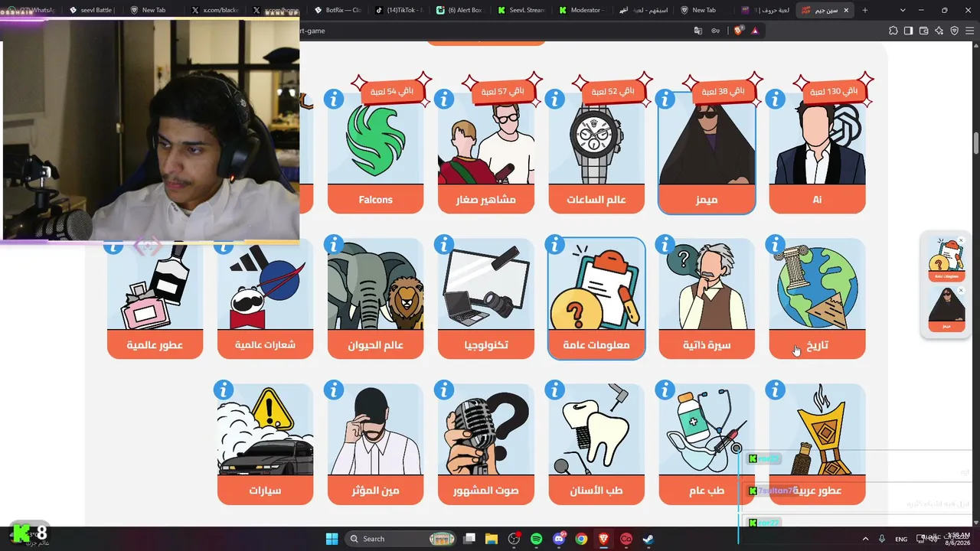
Task: Show info for عالم الحيوان category
Action: pos(334,245)
